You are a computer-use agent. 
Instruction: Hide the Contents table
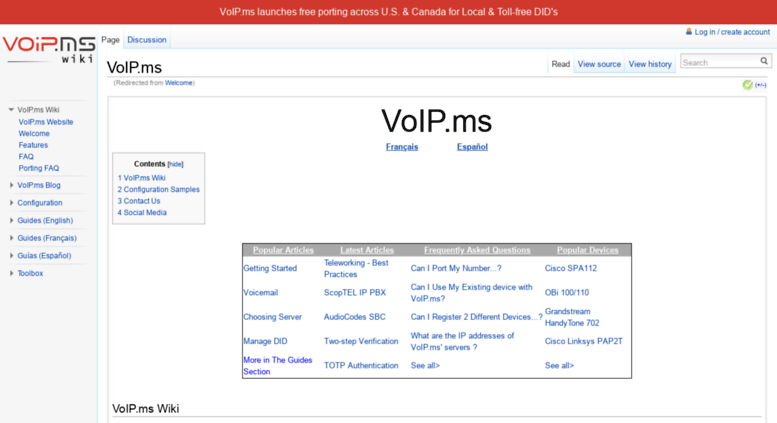(175, 164)
